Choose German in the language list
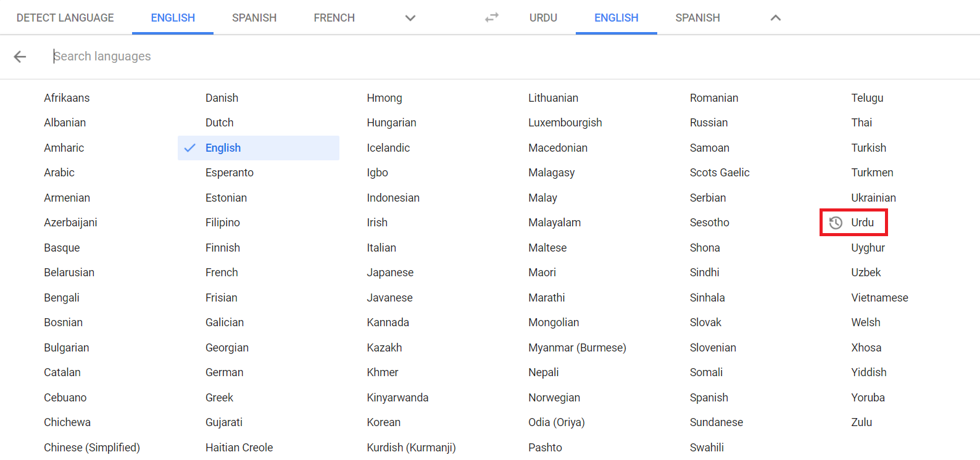Viewport: 980px width, 460px height. click(224, 372)
